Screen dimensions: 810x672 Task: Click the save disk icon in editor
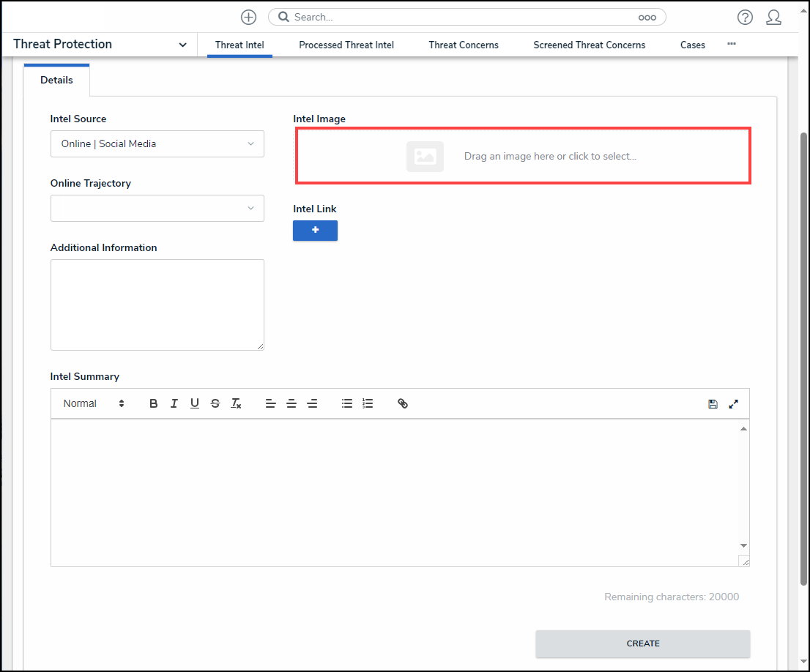point(713,403)
